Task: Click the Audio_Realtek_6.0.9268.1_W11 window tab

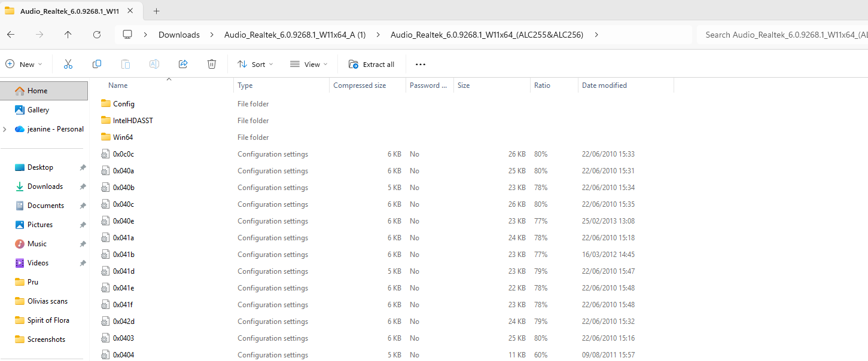Action: click(x=72, y=11)
